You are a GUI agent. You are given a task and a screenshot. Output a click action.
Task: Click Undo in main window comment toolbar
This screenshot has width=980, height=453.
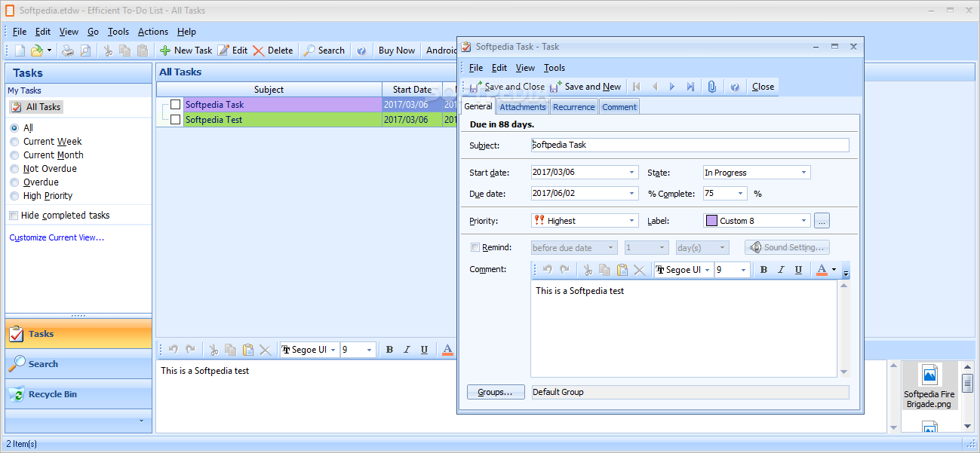point(174,350)
